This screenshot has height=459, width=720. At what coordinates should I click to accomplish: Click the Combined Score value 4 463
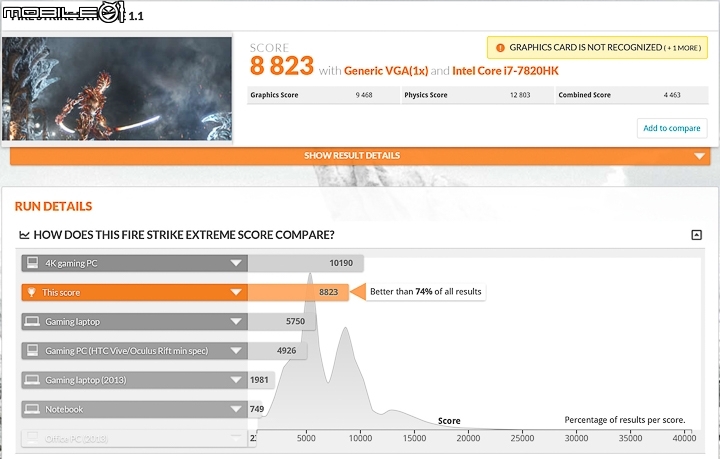pos(672,95)
